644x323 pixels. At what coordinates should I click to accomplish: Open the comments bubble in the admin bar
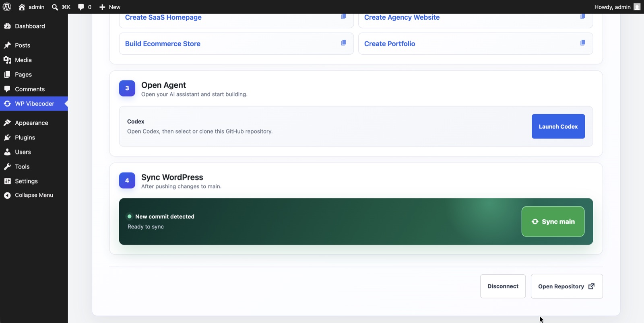(85, 7)
